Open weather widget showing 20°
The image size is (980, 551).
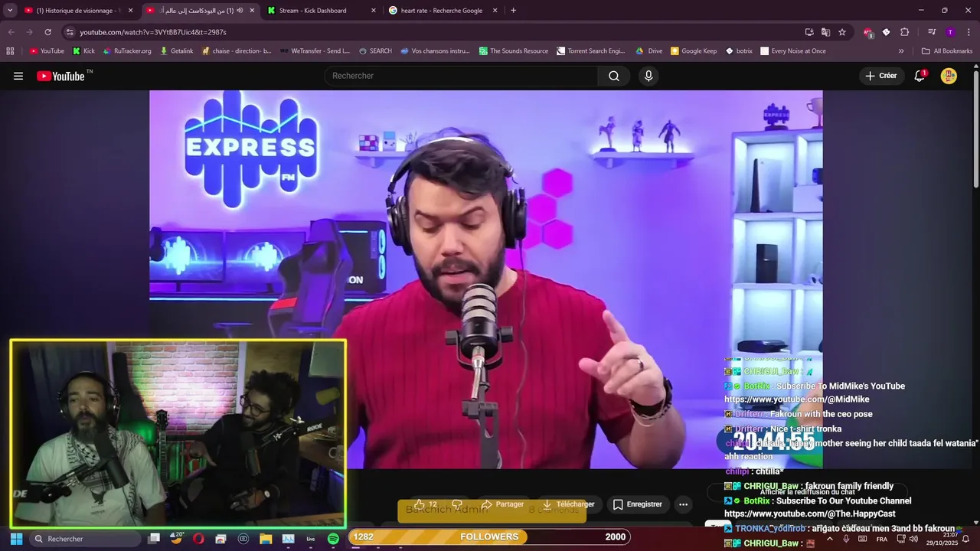(176, 539)
